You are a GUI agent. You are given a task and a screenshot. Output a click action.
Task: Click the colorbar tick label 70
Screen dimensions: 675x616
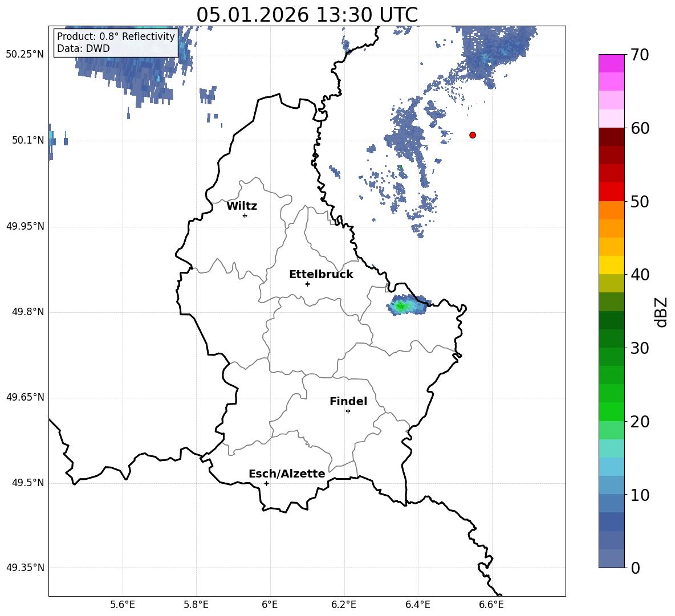pos(640,55)
